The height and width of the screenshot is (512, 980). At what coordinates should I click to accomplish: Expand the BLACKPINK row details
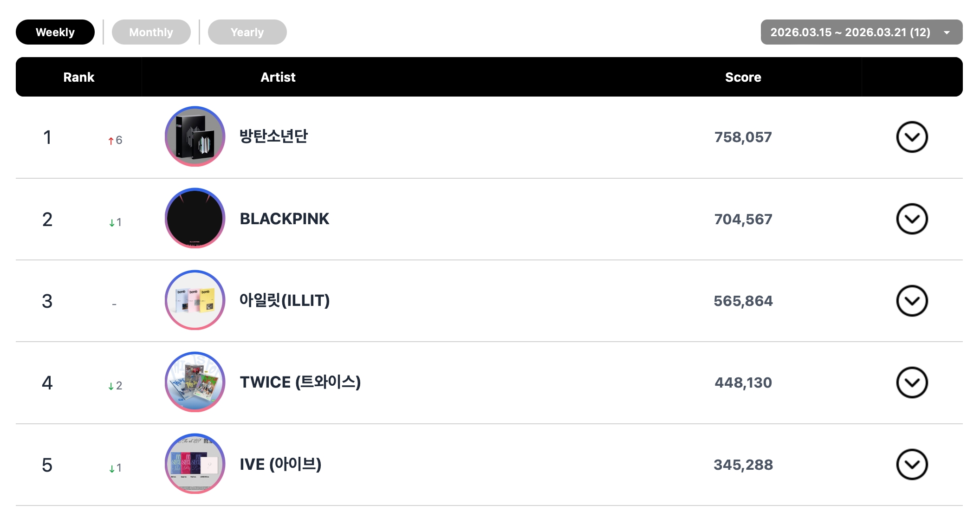point(912,219)
